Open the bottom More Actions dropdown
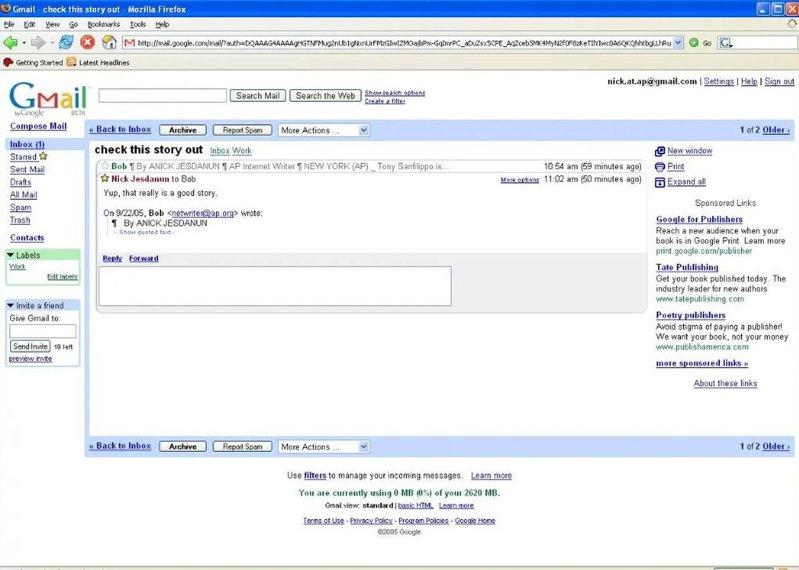799x570 pixels. point(323,446)
